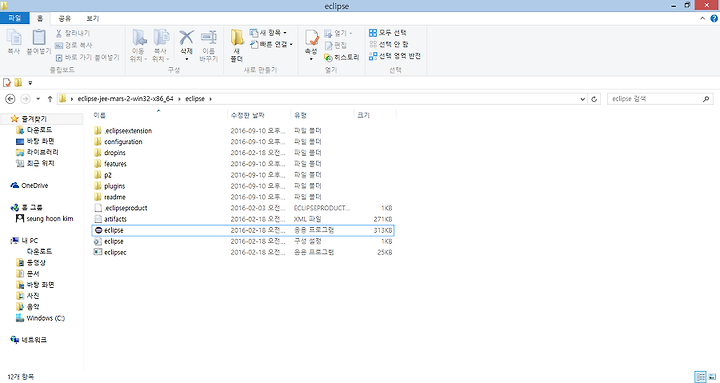Select the readme folder

click(115, 197)
